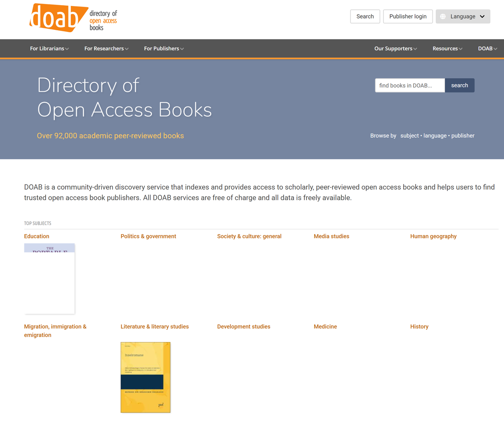The width and height of the screenshot is (504, 423).
Task: Click the Education book cover thumbnail
Action: point(50,279)
